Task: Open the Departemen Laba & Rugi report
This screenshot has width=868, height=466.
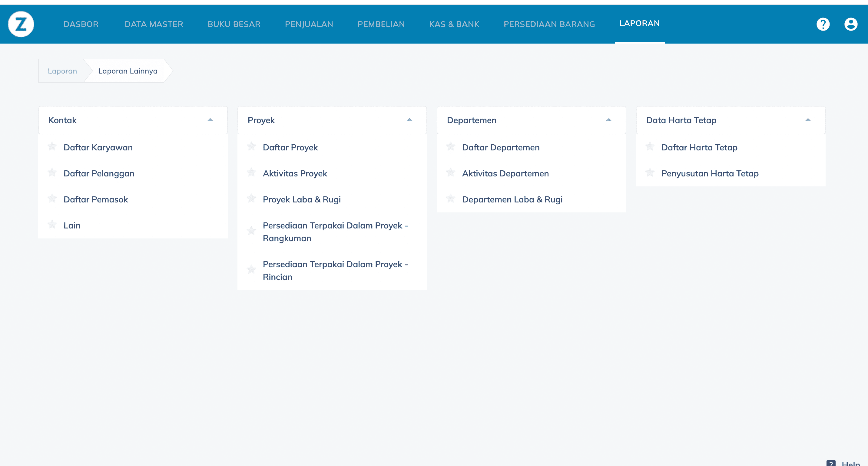Action: 512,199
